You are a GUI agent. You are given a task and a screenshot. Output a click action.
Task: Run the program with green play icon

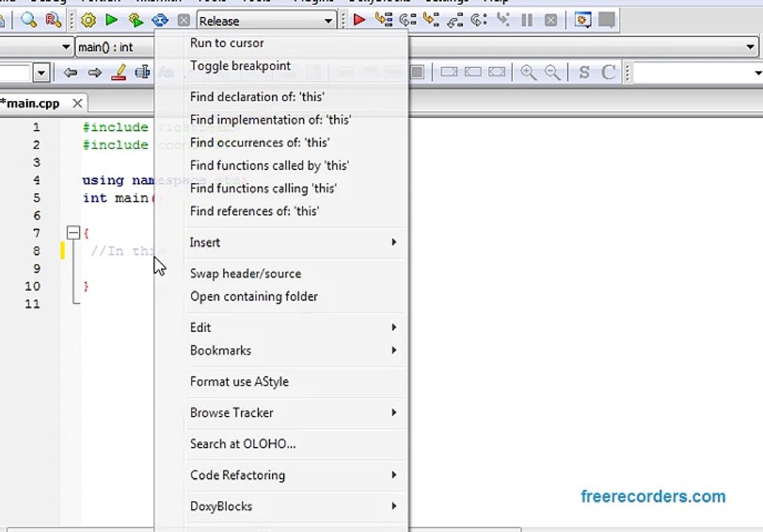pos(112,21)
